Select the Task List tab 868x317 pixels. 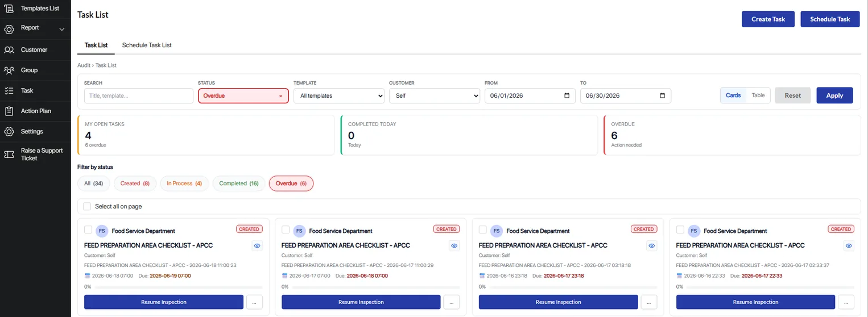(x=96, y=45)
